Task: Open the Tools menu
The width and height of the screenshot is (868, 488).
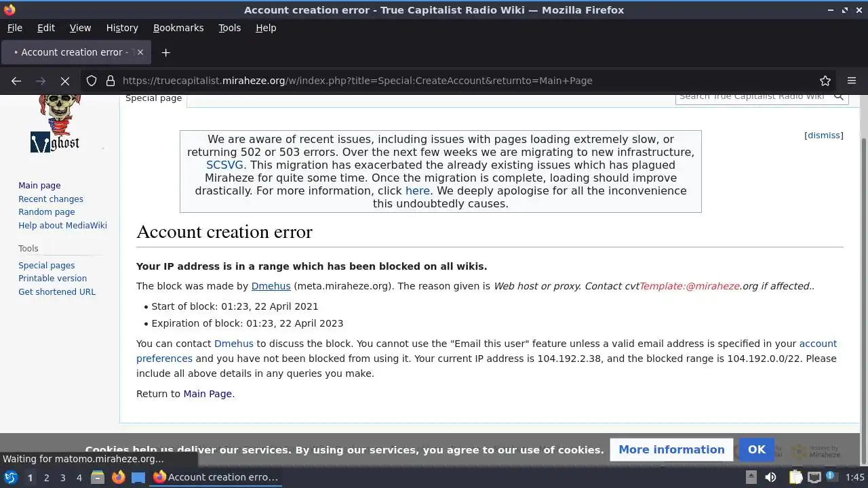Action: tap(229, 28)
